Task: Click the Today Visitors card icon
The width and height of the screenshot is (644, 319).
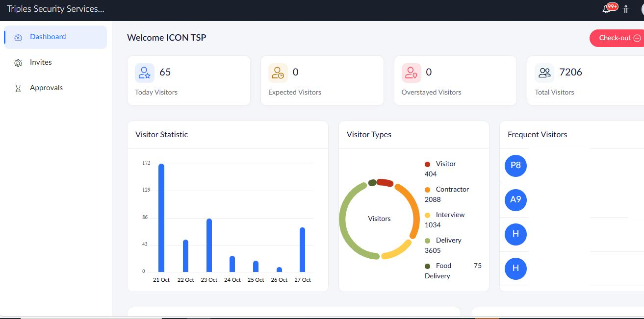Action: 145,73
